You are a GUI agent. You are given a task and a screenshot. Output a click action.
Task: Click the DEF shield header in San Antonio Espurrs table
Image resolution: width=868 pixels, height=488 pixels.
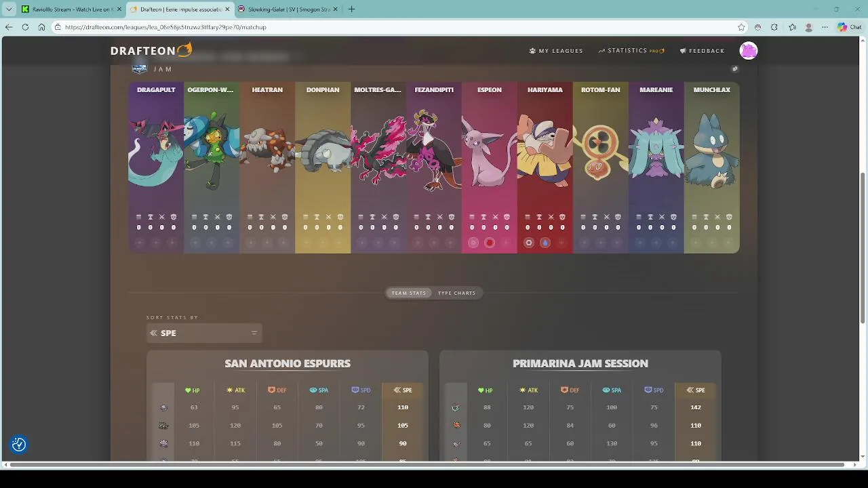point(277,390)
